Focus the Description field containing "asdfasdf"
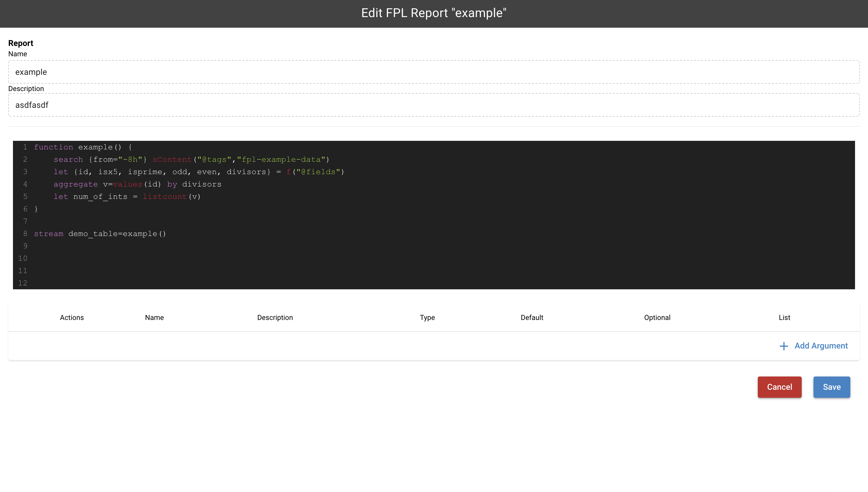868x492 pixels. point(434,105)
